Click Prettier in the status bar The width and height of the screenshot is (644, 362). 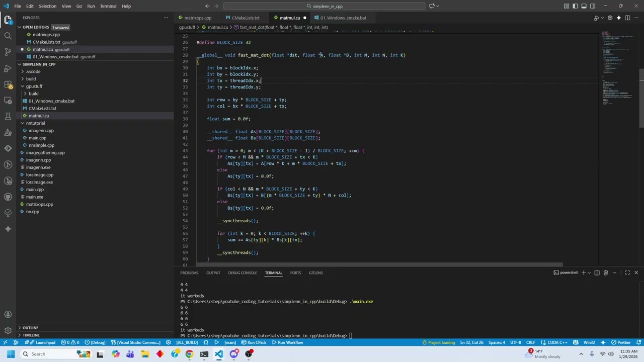[x=620, y=342]
